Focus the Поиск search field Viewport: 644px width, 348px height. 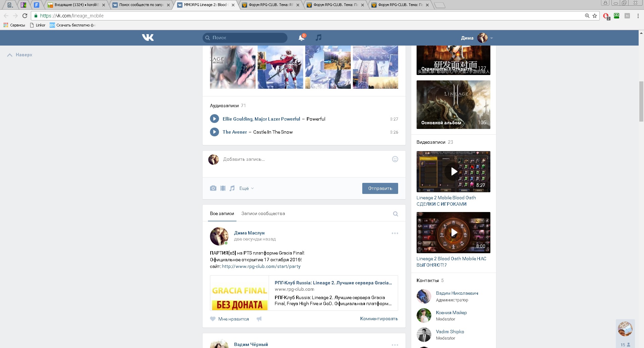pos(245,38)
